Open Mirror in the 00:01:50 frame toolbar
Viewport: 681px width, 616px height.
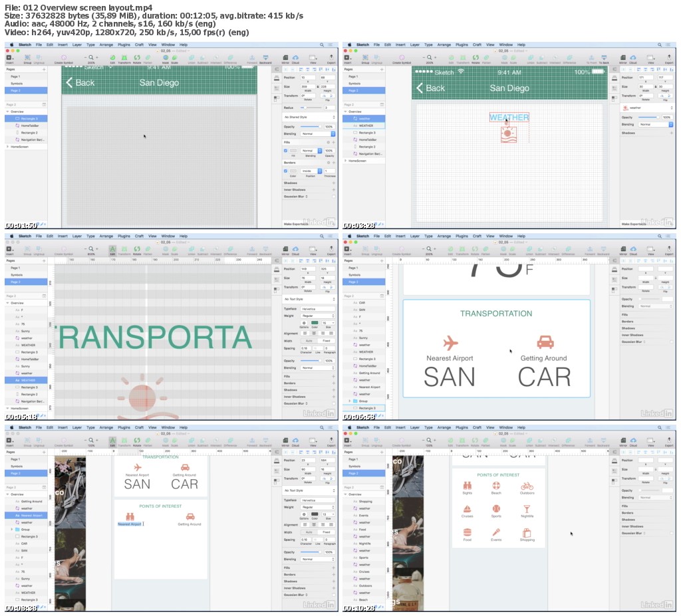coord(285,58)
